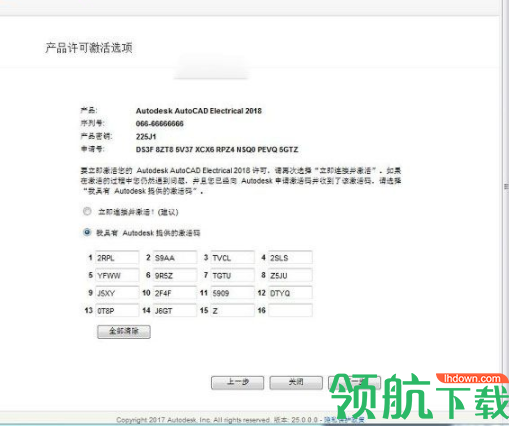Select the connect and activate now radio option
Viewport: 509px width, 426px height.
coord(87,211)
